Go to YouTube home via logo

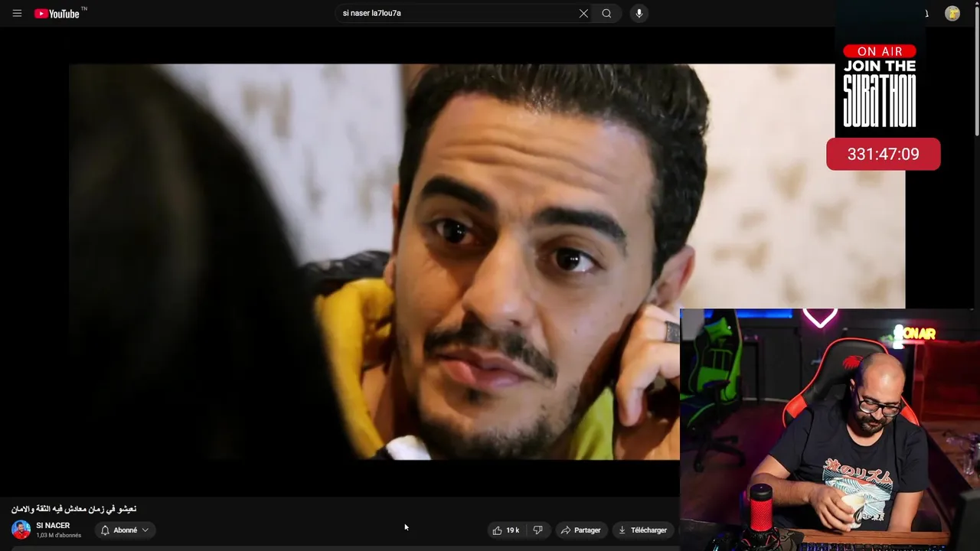tap(57, 13)
